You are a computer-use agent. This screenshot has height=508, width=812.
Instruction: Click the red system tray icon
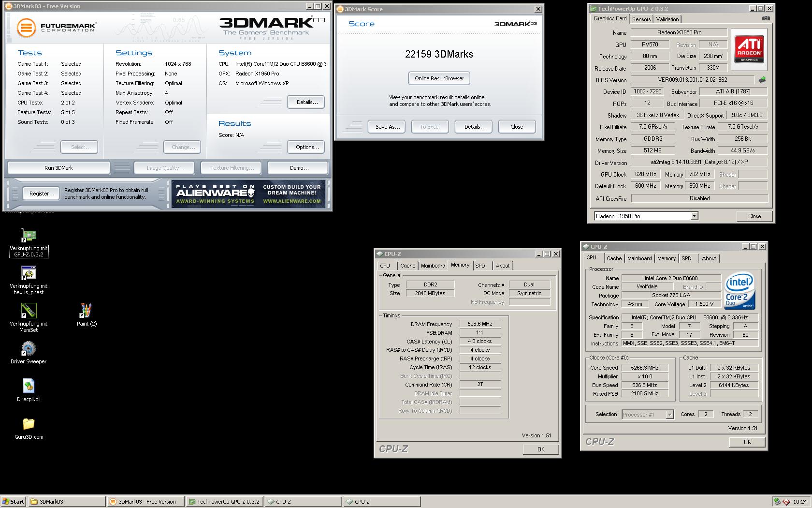point(786,502)
